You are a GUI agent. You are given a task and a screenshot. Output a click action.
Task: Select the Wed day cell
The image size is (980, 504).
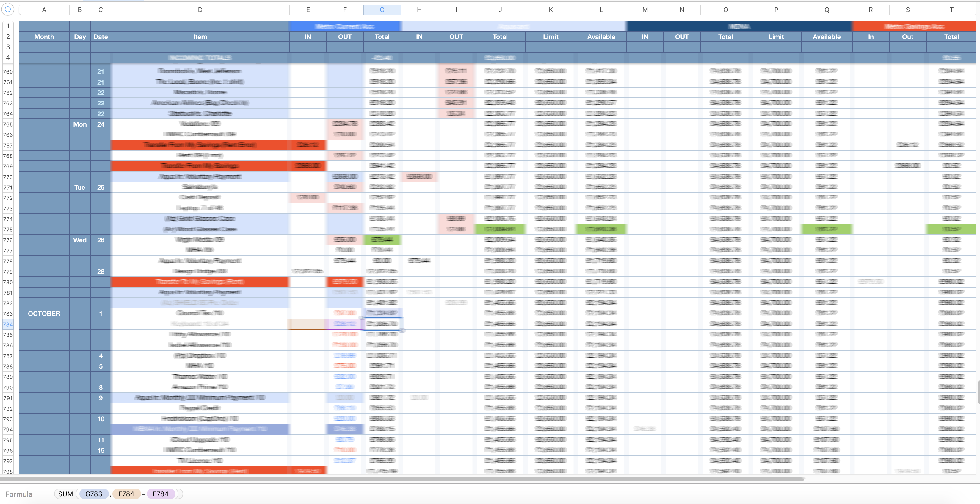click(80, 240)
